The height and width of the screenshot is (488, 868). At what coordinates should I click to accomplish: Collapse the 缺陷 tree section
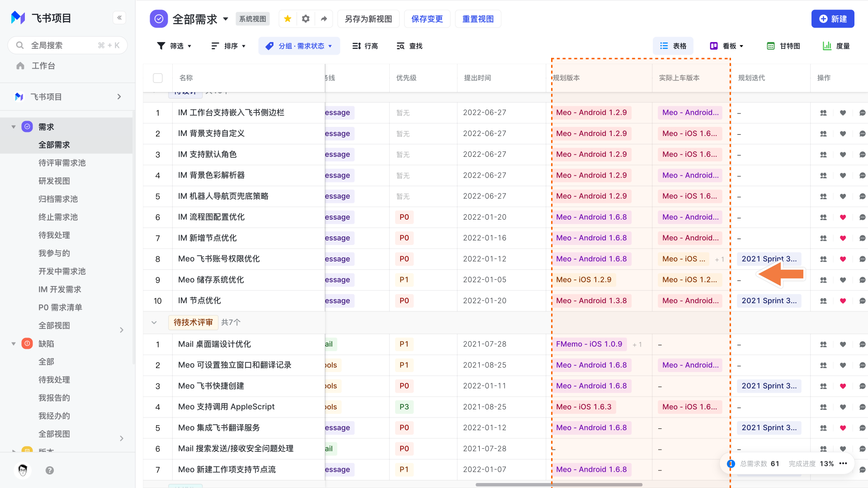pyautogui.click(x=14, y=344)
